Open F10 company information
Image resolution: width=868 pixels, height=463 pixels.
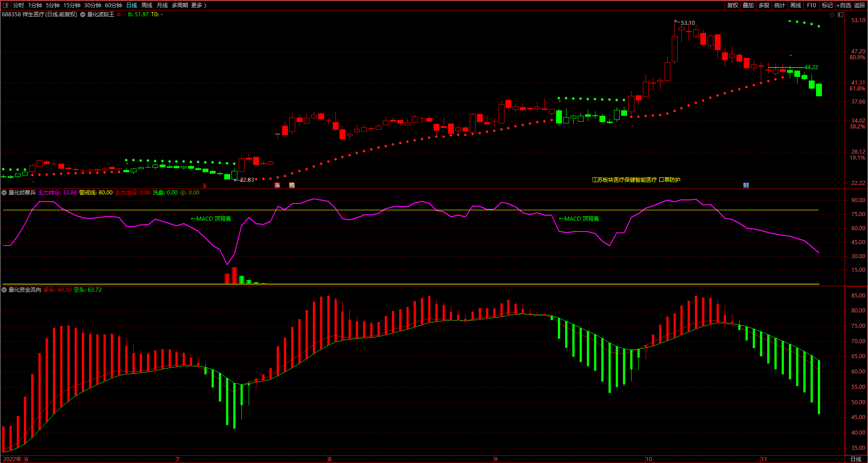[x=811, y=5]
